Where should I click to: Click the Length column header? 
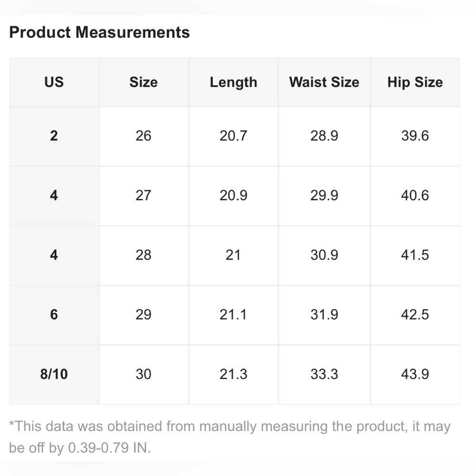pyautogui.click(x=233, y=82)
